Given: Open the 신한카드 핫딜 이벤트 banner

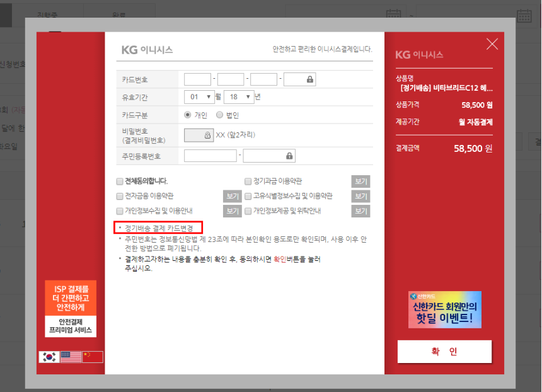Looking at the screenshot, I should (444, 309).
